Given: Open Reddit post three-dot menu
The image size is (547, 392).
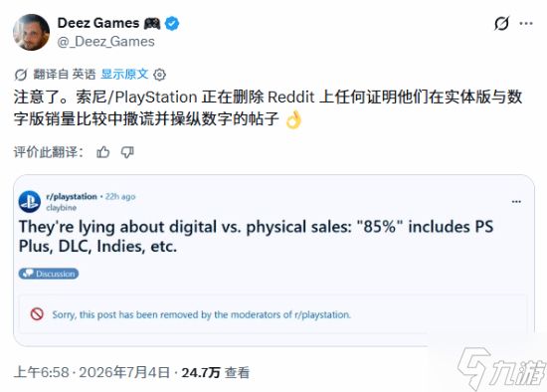Looking at the screenshot, I should (x=516, y=202).
